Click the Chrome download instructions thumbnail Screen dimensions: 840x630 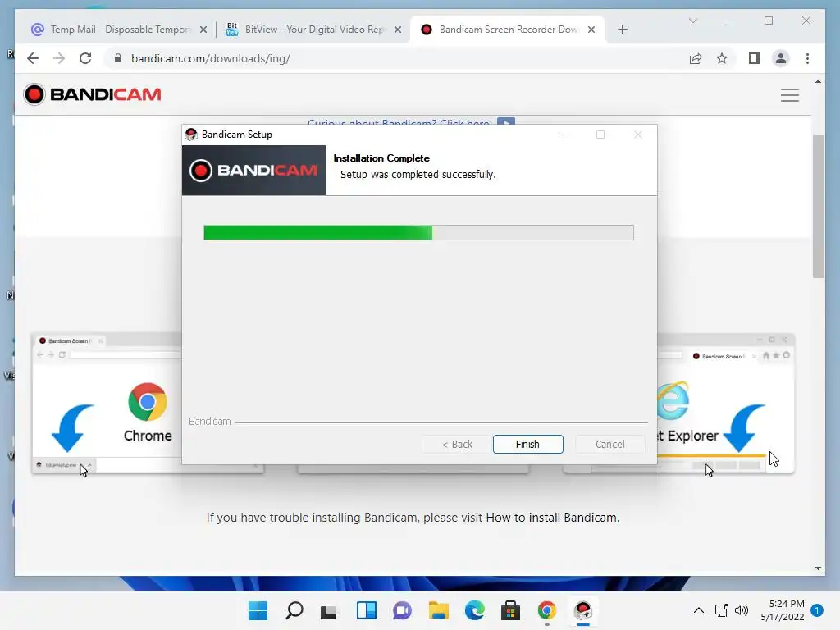[107, 403]
